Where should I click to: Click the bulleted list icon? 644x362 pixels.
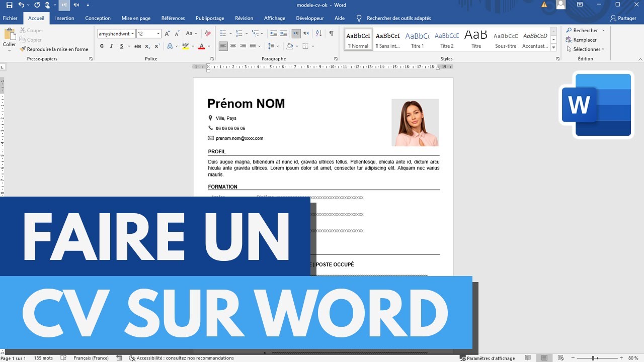click(x=223, y=34)
